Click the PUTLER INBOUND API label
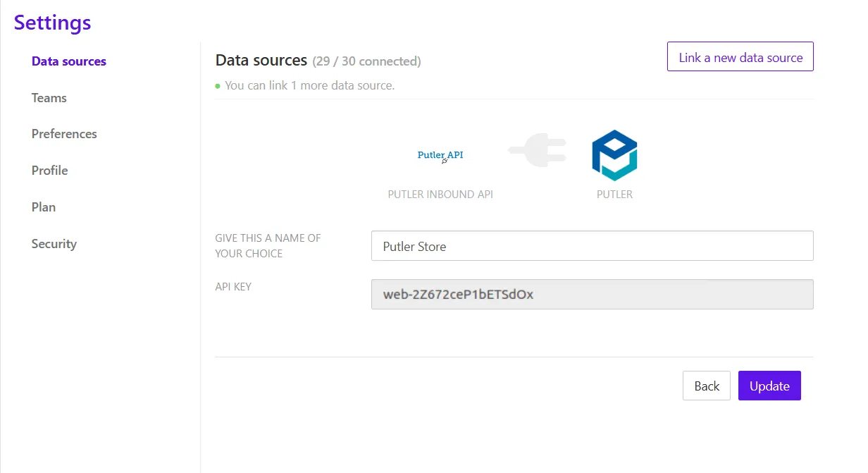Screen dimensions: 868x473 point(440,195)
